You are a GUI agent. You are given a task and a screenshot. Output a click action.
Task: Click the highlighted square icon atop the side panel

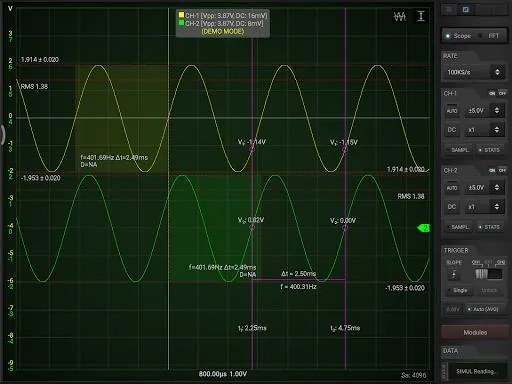point(466,9)
